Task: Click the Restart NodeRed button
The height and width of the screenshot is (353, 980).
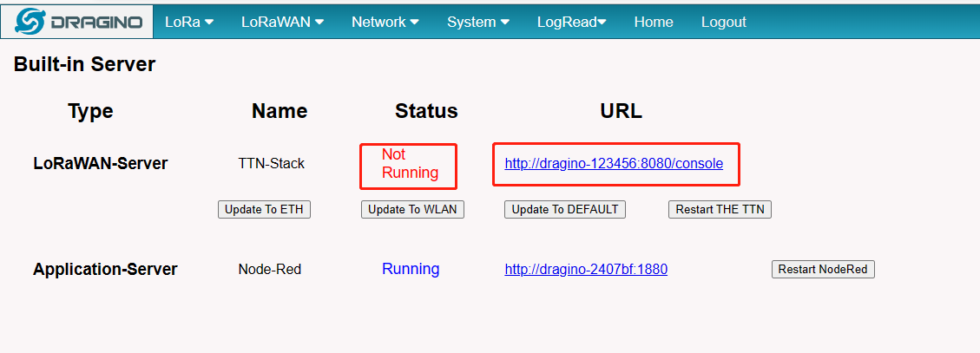Action: pos(823,269)
